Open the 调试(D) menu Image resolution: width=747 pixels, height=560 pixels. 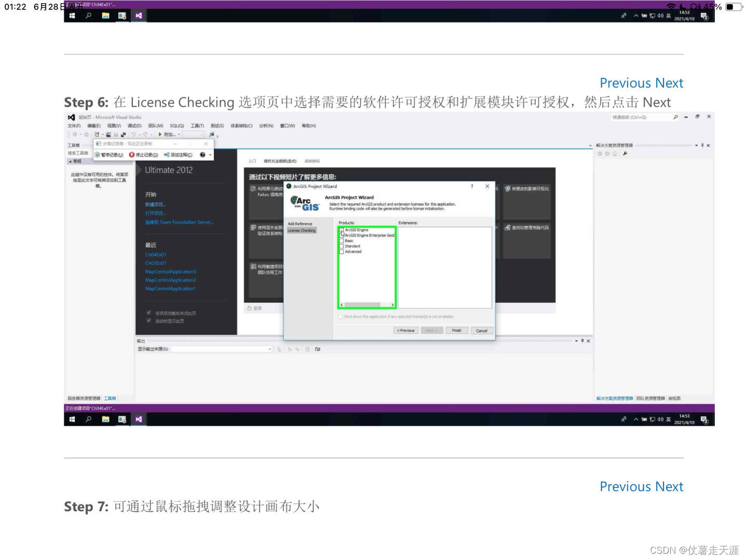point(134,126)
